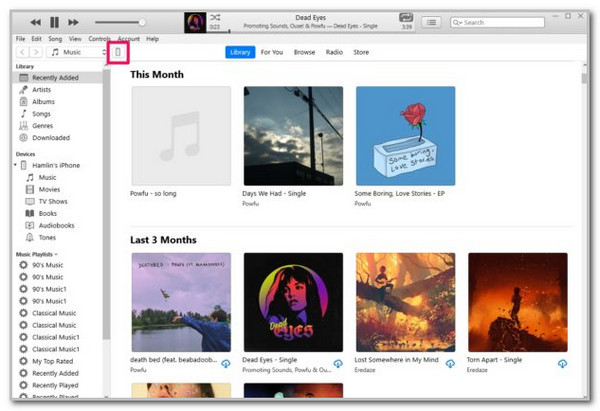Switch to the For You tab

coord(272,52)
